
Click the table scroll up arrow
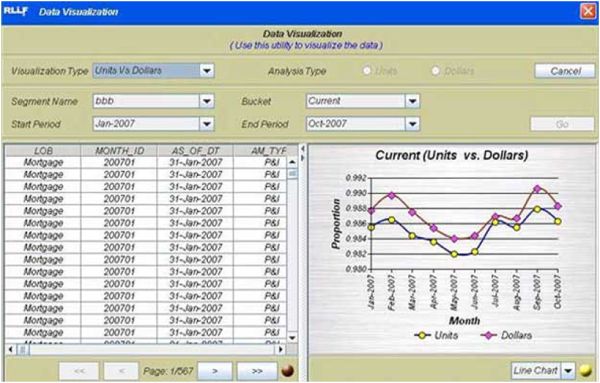click(x=292, y=162)
